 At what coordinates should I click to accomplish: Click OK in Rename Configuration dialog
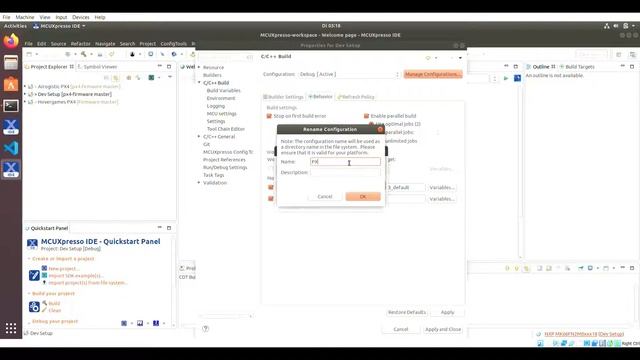point(363,197)
